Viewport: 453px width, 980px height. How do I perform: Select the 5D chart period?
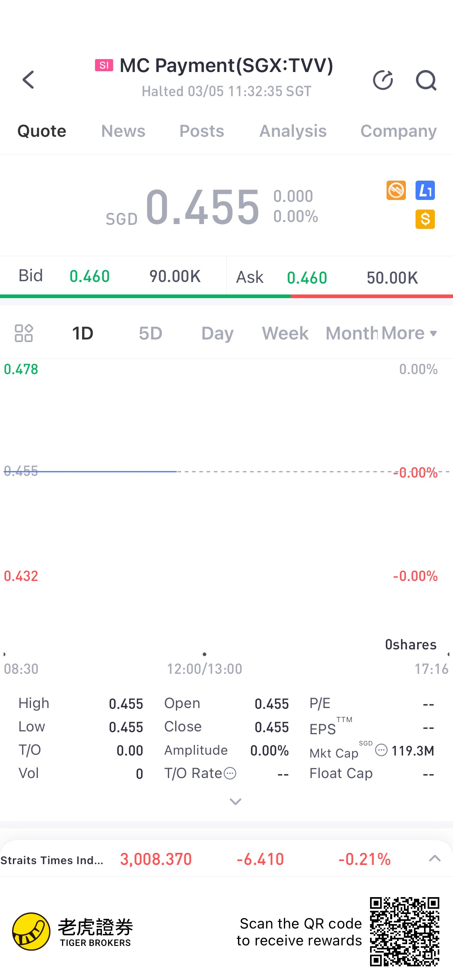point(151,333)
